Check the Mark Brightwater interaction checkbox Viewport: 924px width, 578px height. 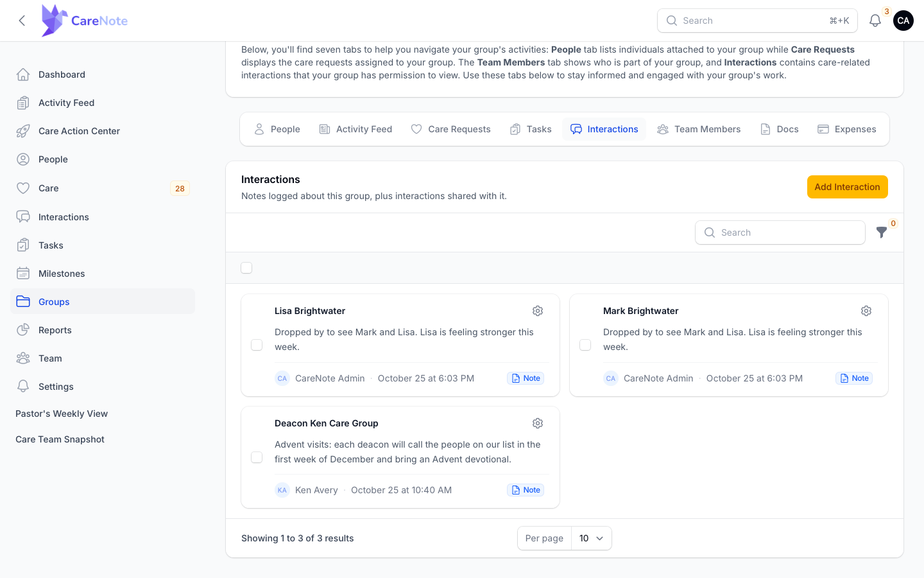[585, 345]
